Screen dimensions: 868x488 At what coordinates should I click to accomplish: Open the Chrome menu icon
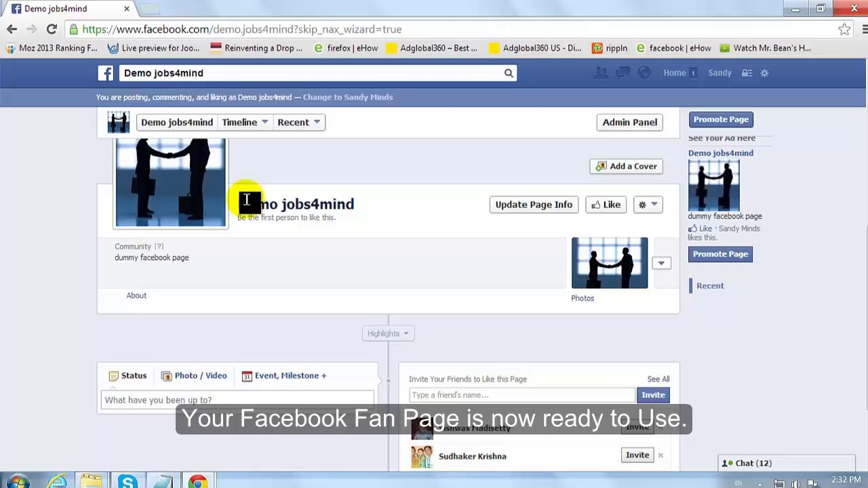click(865, 29)
